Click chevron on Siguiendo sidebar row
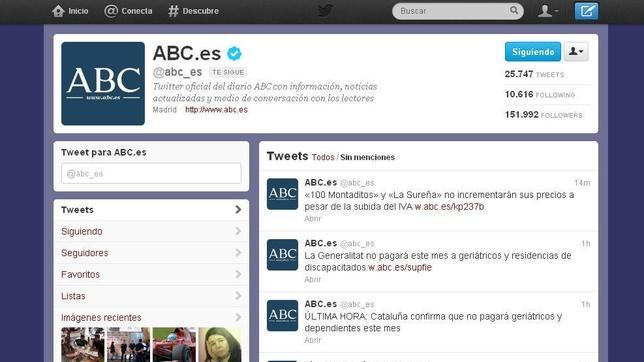Viewport: 644px width, 362px height. pos(238,231)
